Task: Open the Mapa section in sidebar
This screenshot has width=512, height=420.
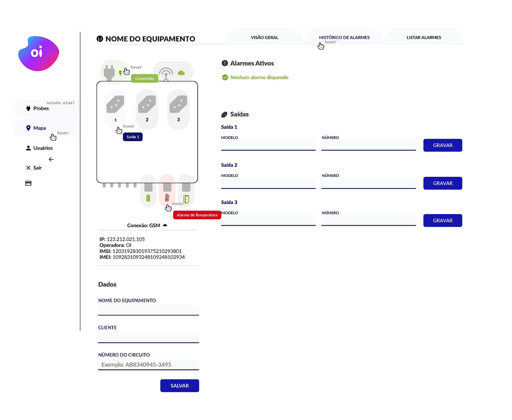Action: tap(39, 128)
